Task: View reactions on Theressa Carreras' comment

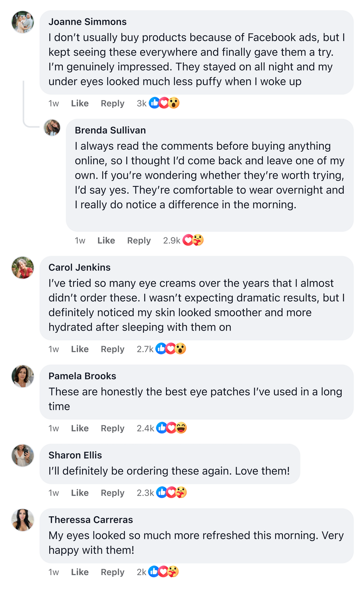Action: pos(163,571)
